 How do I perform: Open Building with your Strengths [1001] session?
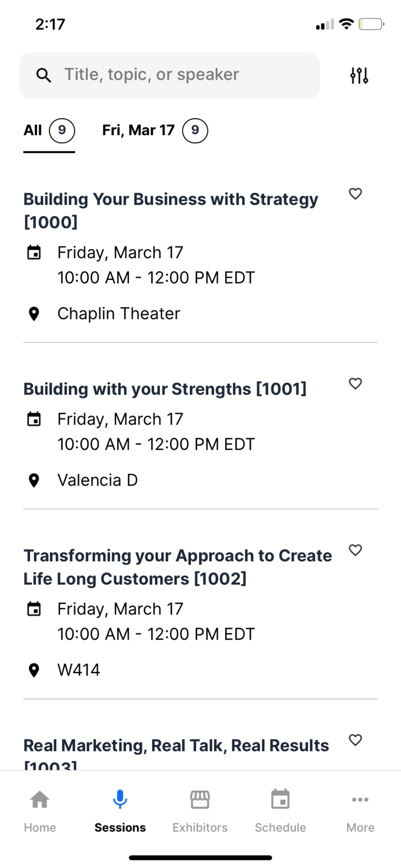165,389
